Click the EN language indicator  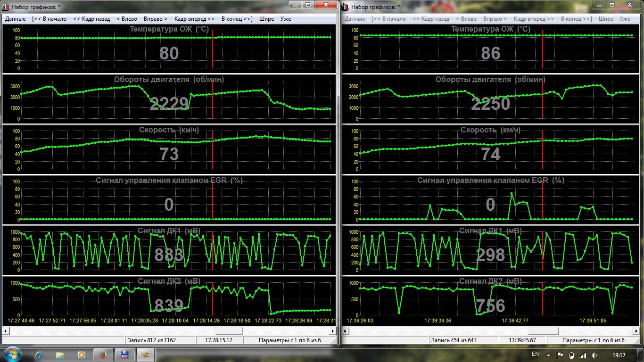point(535,354)
